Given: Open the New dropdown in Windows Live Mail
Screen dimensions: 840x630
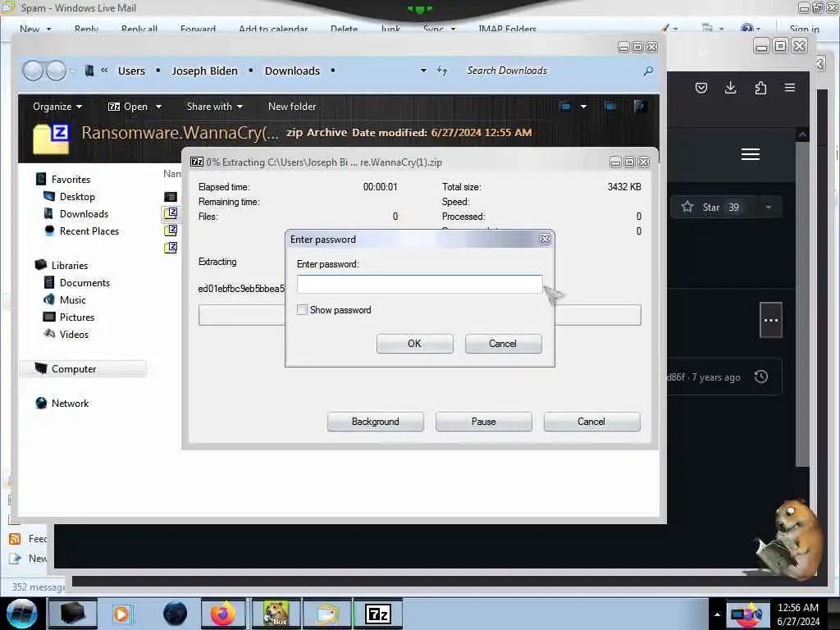Looking at the screenshot, I should click(35, 29).
